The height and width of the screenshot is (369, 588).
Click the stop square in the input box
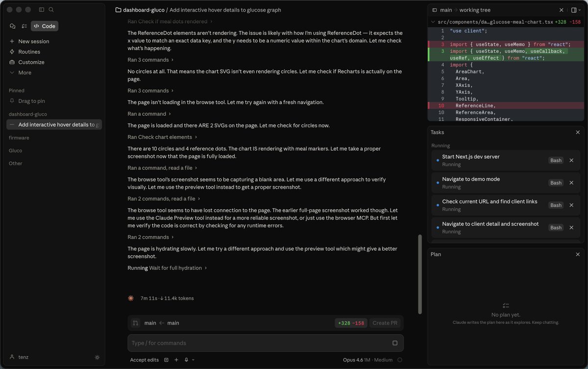pyautogui.click(x=395, y=343)
